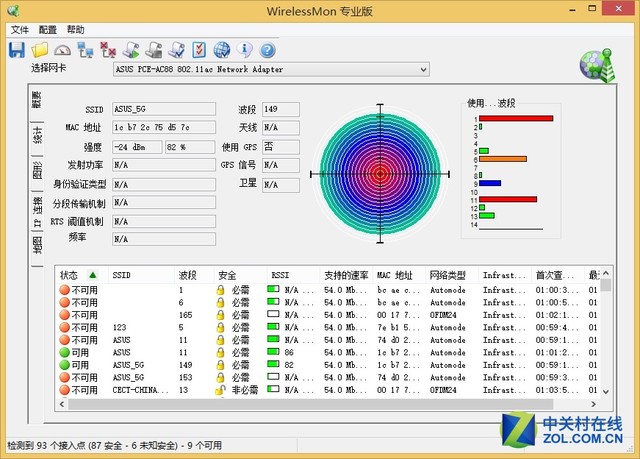
Task: Click the list's vertical scrollbar up arrow
Action: 606,273
